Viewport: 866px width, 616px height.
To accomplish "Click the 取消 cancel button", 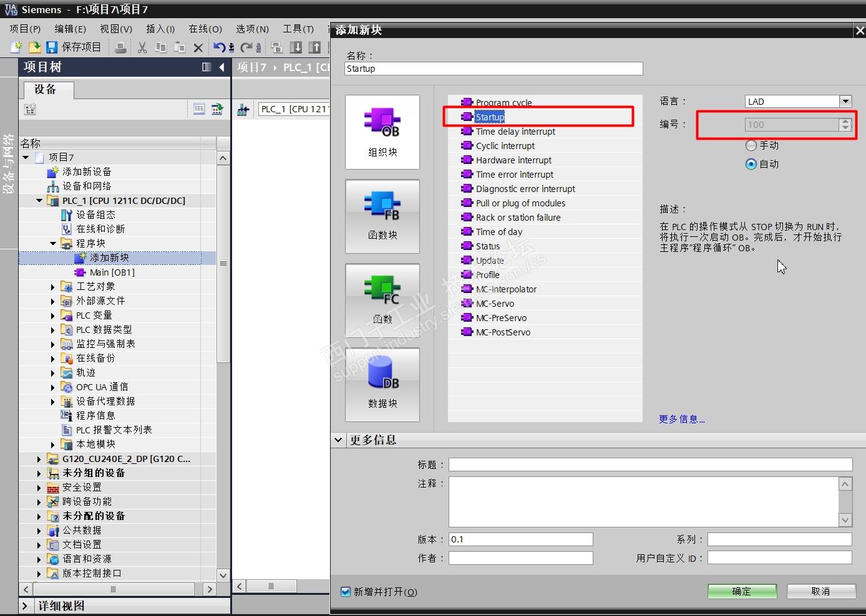I will click(x=821, y=591).
